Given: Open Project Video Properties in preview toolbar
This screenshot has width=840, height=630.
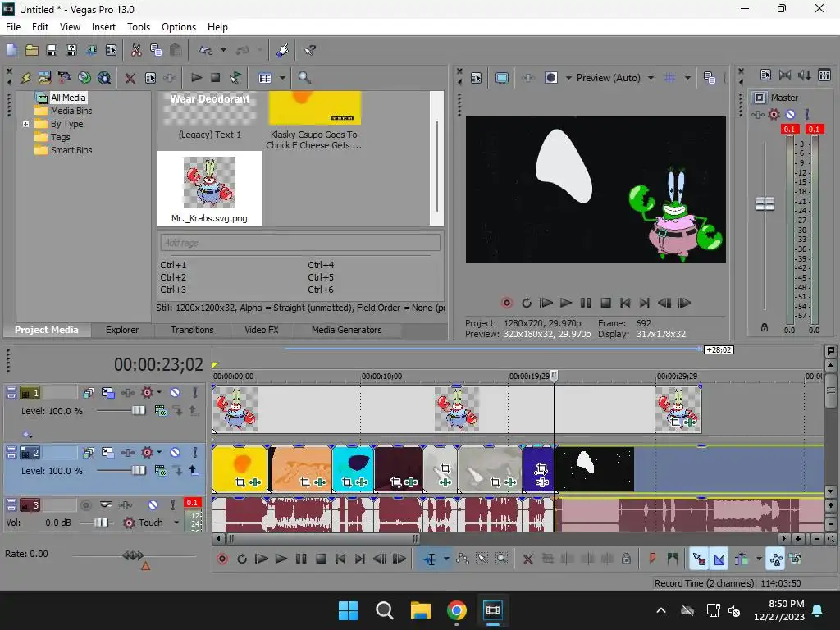Looking at the screenshot, I should [477, 78].
